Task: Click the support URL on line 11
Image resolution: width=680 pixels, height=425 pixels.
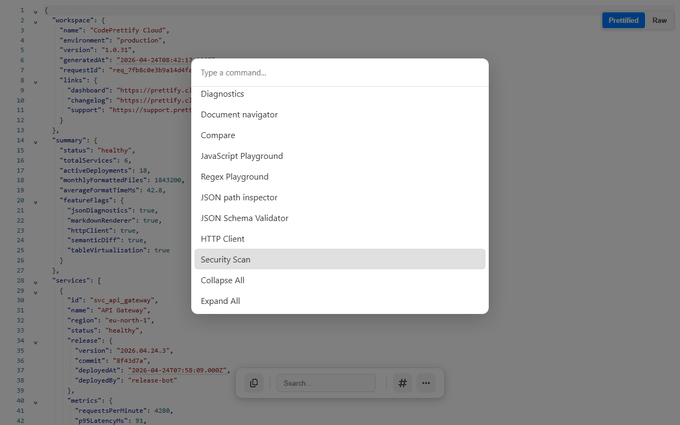Action: 150,110
